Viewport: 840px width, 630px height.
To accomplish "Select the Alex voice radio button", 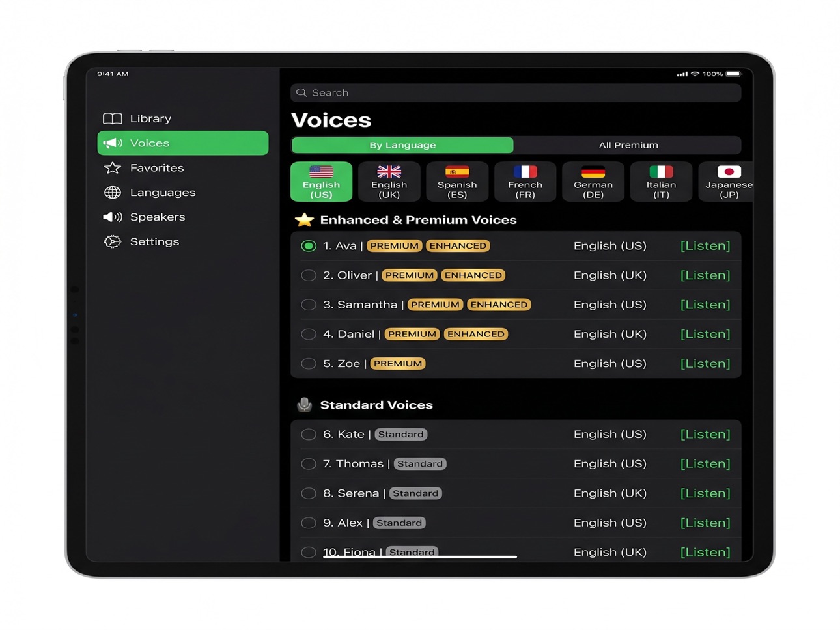I will (309, 523).
